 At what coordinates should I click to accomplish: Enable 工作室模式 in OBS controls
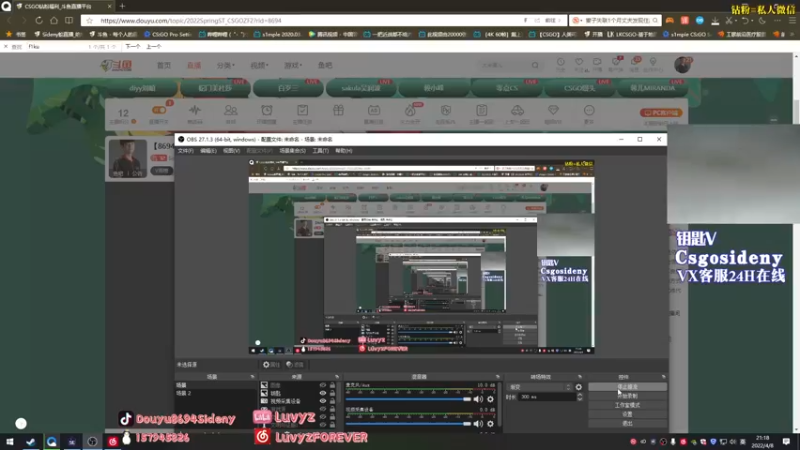tap(627, 405)
